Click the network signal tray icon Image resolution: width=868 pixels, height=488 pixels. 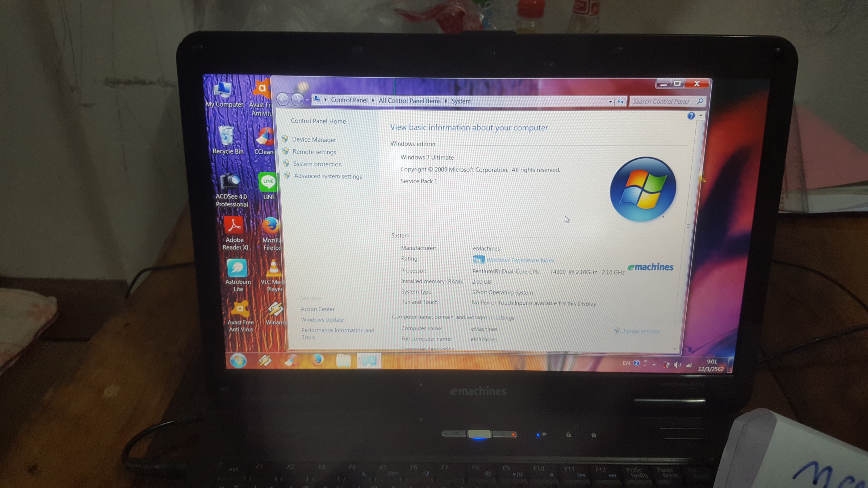click(x=689, y=365)
